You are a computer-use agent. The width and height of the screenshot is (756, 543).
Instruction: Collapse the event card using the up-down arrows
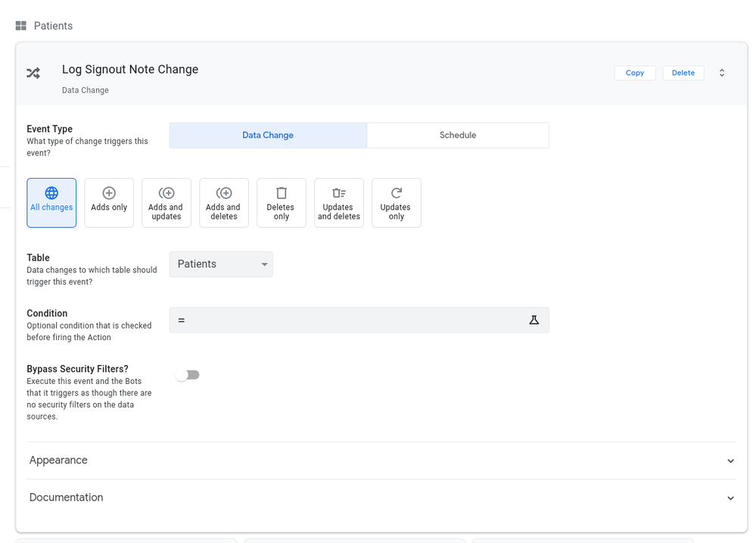coord(722,73)
